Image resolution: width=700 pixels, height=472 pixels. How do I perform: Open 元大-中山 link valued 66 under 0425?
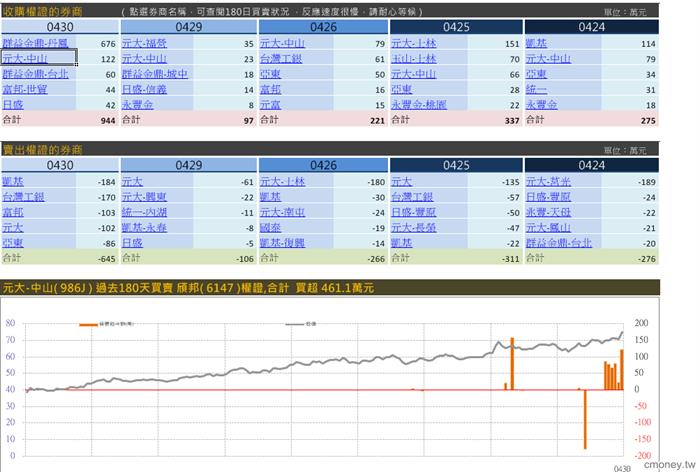point(414,74)
